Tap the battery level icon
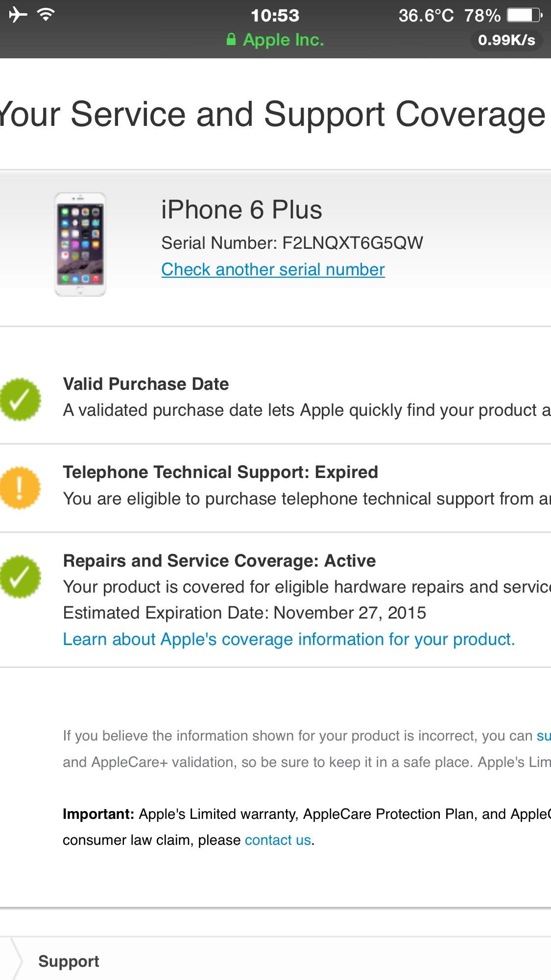Viewport: 551px width, 980px height. pos(525,15)
